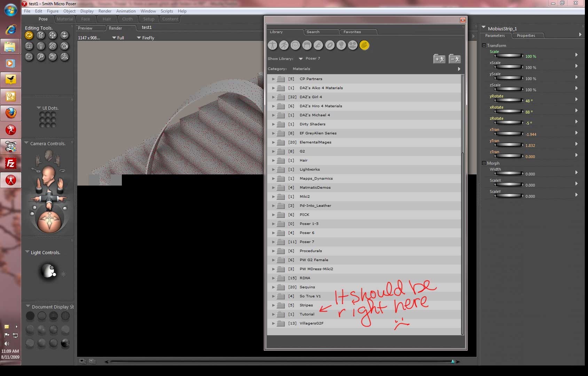Select the Morphing tool
Viewport: 588px width, 376px height.
point(53,57)
